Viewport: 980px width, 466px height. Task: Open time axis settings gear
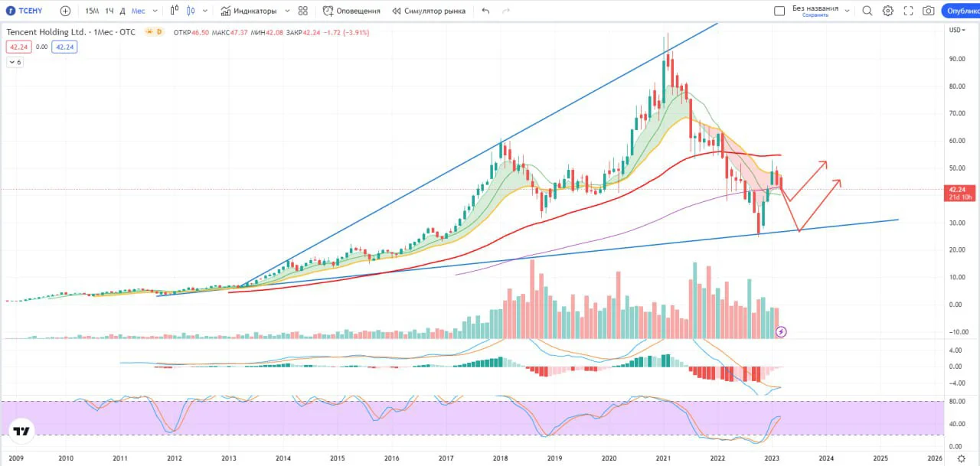[962, 458]
